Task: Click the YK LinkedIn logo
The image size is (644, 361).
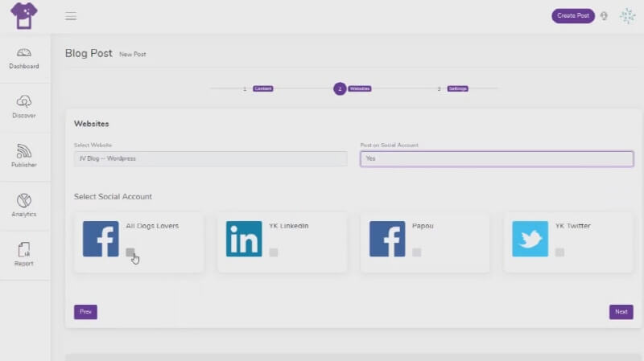Action: point(244,239)
